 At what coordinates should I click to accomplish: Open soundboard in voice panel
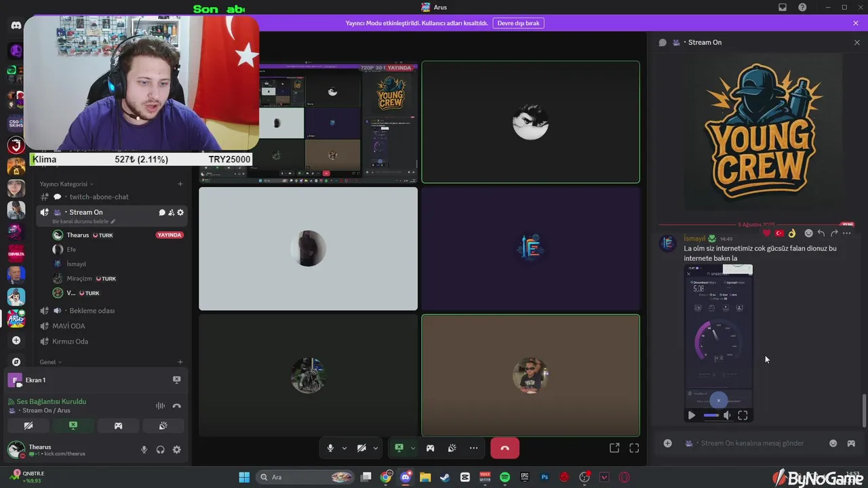(163, 426)
